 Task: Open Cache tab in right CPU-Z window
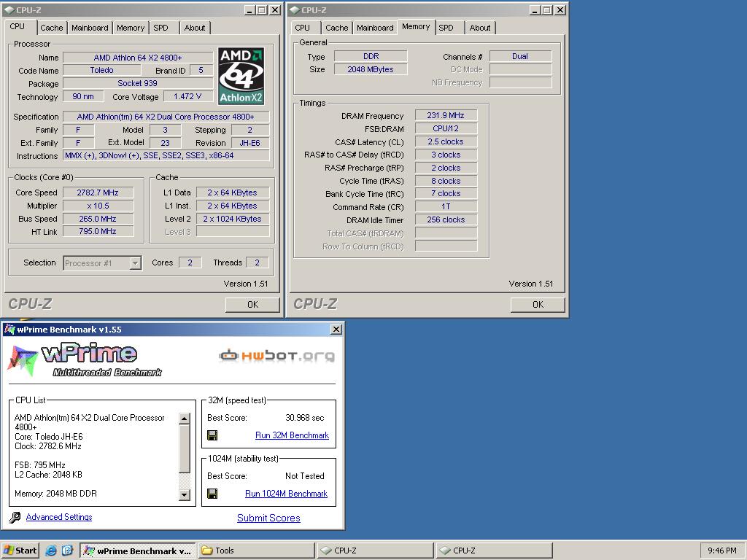pyautogui.click(x=337, y=28)
